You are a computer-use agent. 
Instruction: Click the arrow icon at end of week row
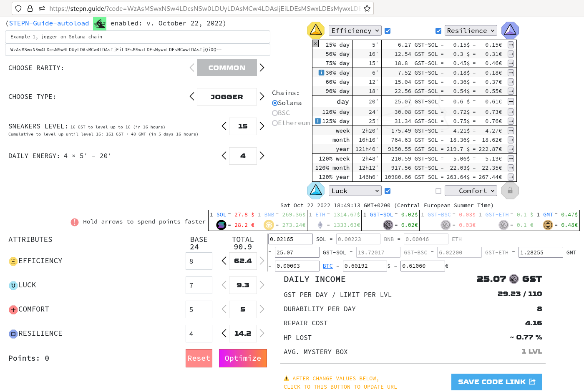[x=511, y=131]
